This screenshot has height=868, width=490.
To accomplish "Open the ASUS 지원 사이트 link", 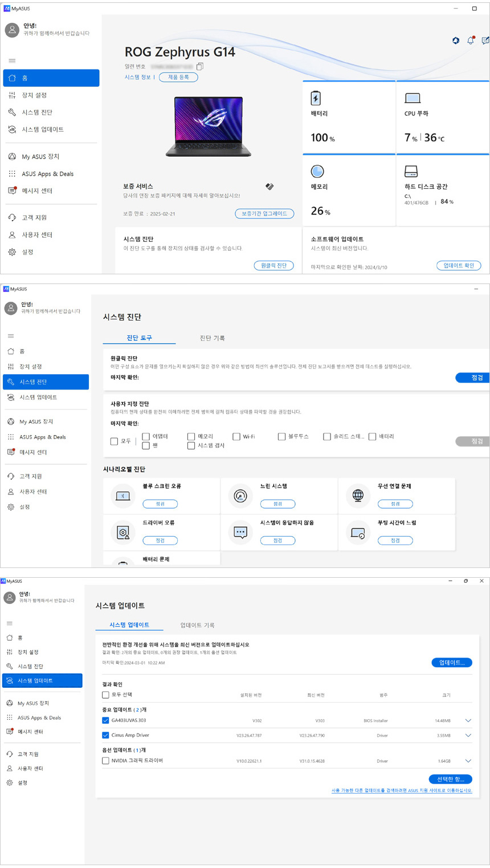I will tap(402, 790).
